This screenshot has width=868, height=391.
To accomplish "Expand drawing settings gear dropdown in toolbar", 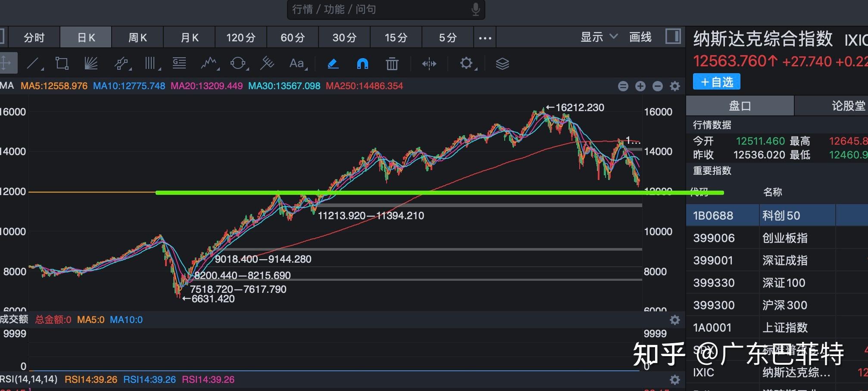I will [x=467, y=64].
